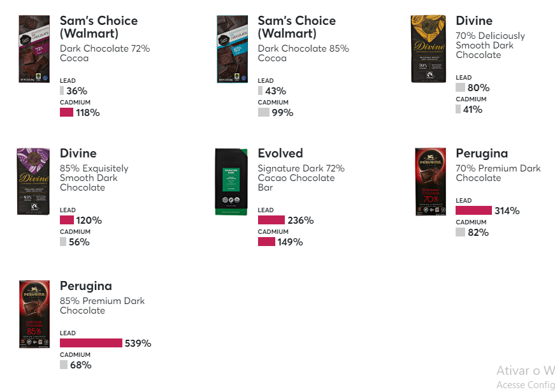Click the Evolved Signature Dark bar image

(x=232, y=182)
